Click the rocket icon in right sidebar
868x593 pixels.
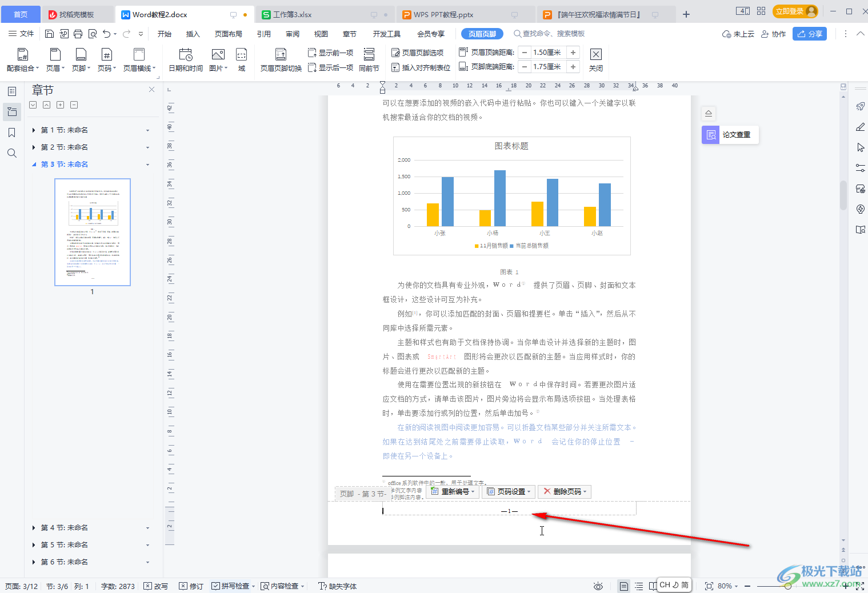pos(861,106)
